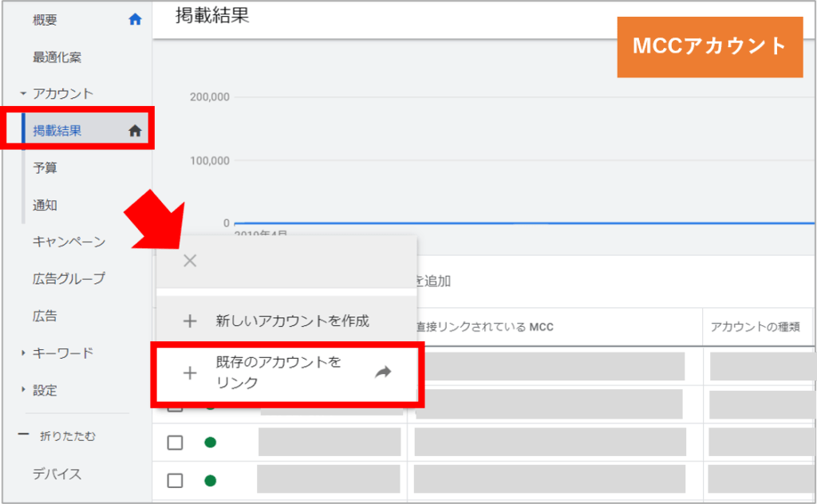
Task: Open 最適化案 in the sidebar
Action: (57, 57)
